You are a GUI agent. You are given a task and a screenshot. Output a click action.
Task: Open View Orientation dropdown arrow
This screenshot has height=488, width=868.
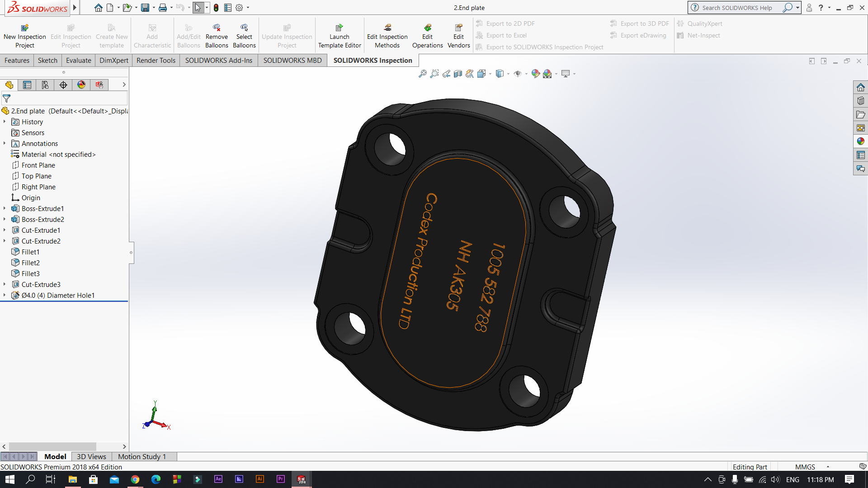pyautogui.click(x=490, y=74)
